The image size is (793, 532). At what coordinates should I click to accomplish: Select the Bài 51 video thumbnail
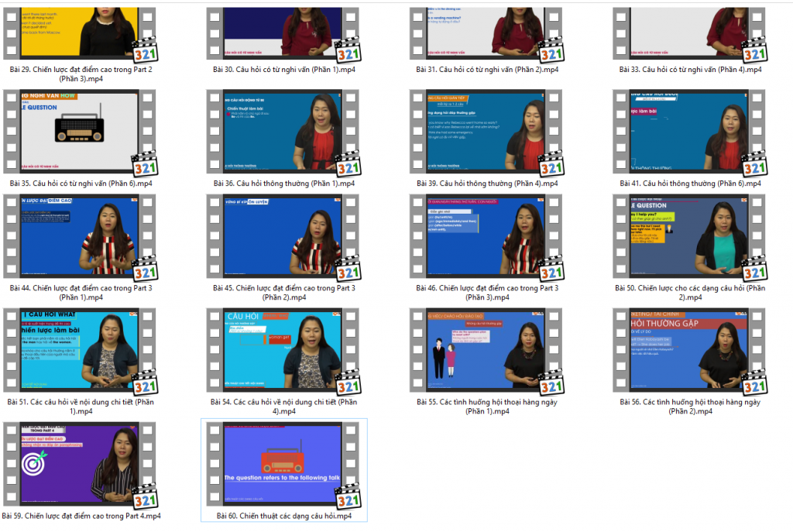point(80,349)
